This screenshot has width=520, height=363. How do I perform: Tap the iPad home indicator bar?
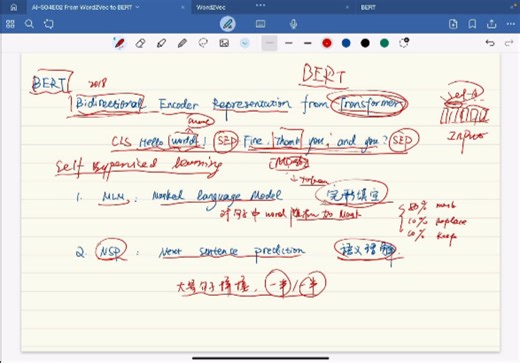tap(260, 359)
